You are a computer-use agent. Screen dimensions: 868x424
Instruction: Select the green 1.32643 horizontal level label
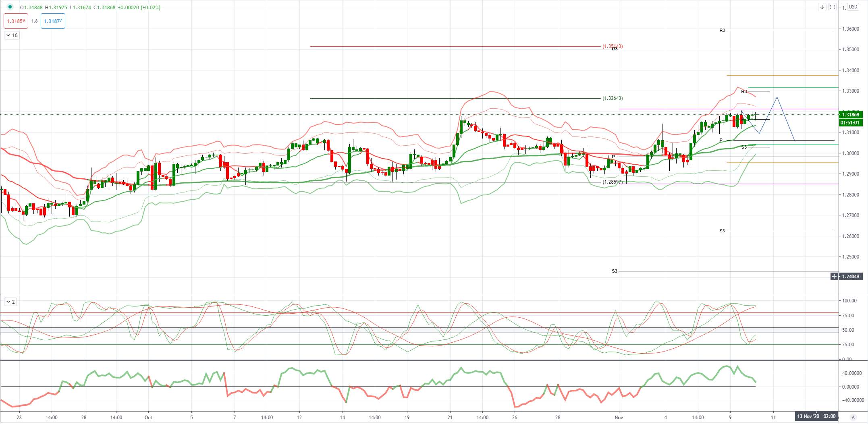point(613,98)
